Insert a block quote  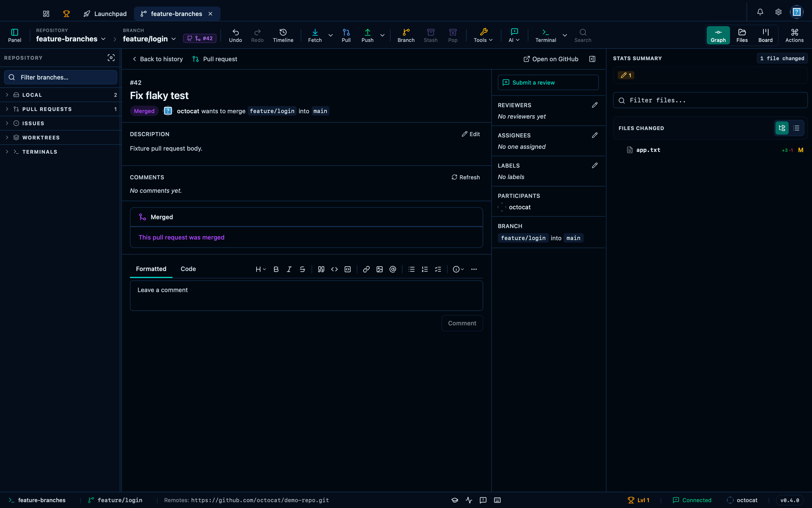[321, 269]
